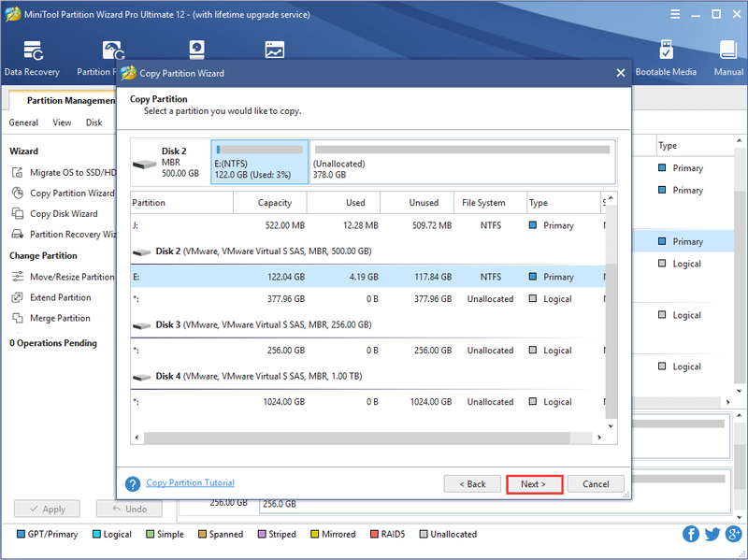The width and height of the screenshot is (748, 560).
Task: Choose Merge Partition in sidebar
Action: pyautogui.click(x=60, y=318)
